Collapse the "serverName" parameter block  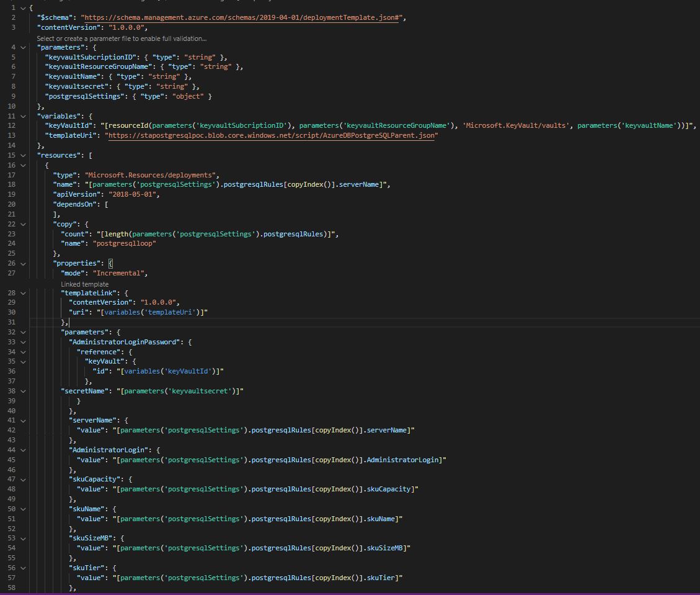coord(23,420)
